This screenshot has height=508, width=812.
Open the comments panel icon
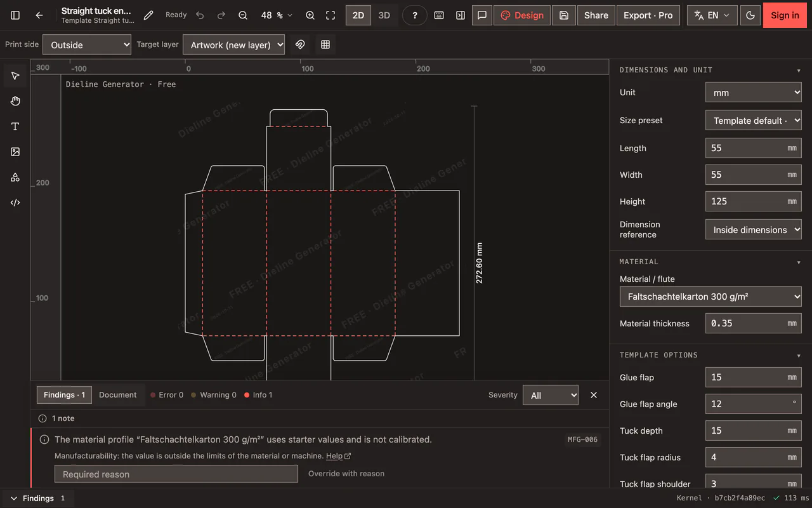pos(482,15)
